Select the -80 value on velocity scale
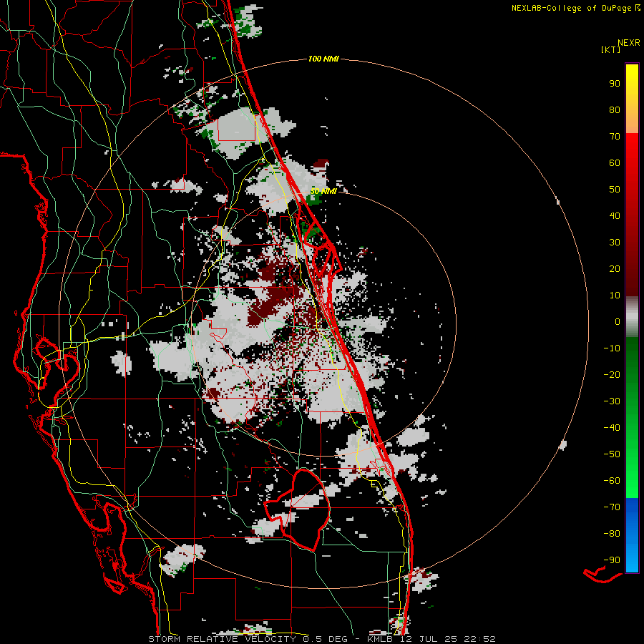The width and height of the screenshot is (644, 644). 612,534
